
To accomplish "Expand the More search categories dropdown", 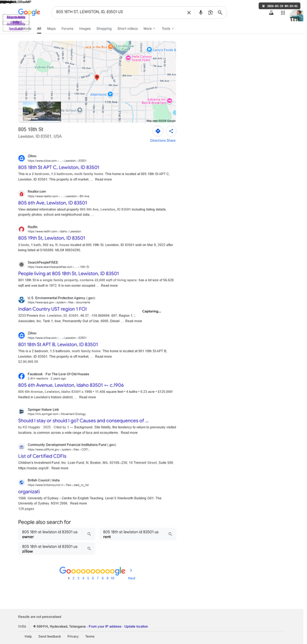I will (x=151, y=29).
